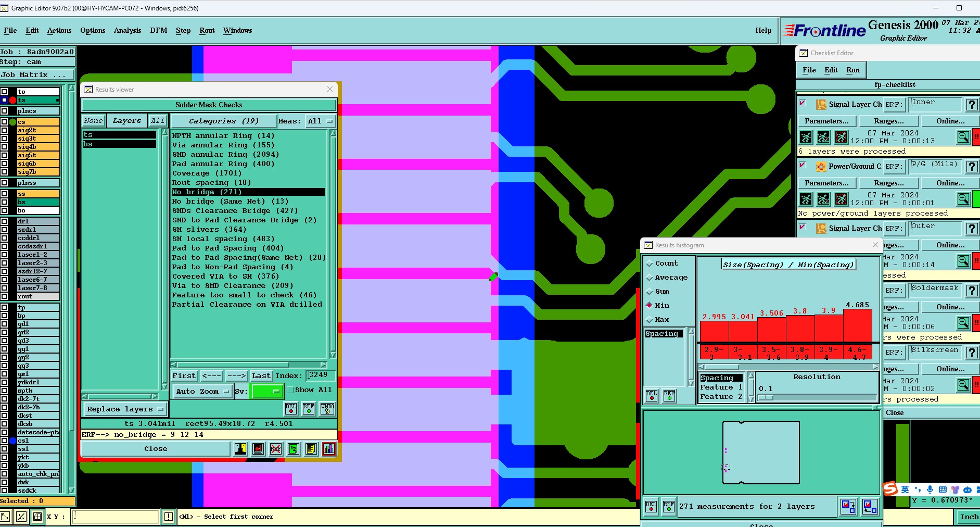Run first action icon for Inner Signal Layer check
The height and width of the screenshot is (527, 980).
pos(806,137)
